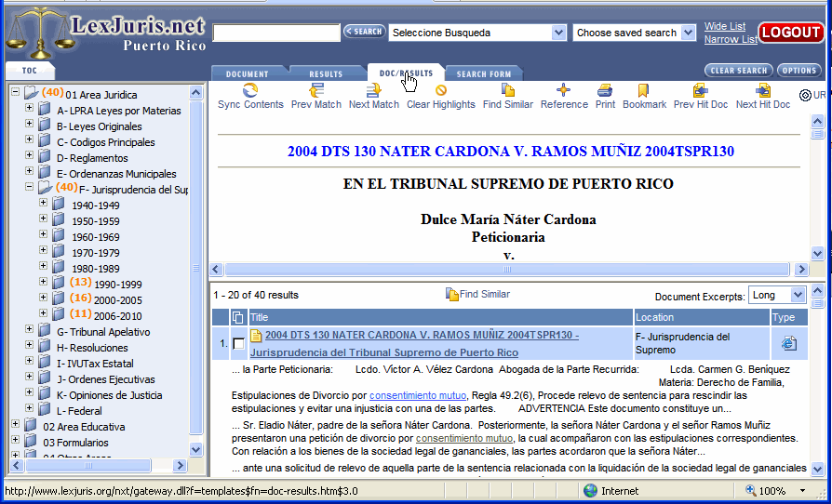The height and width of the screenshot is (504, 832).
Task: Select L- Federal tree item
Action: tap(79, 411)
